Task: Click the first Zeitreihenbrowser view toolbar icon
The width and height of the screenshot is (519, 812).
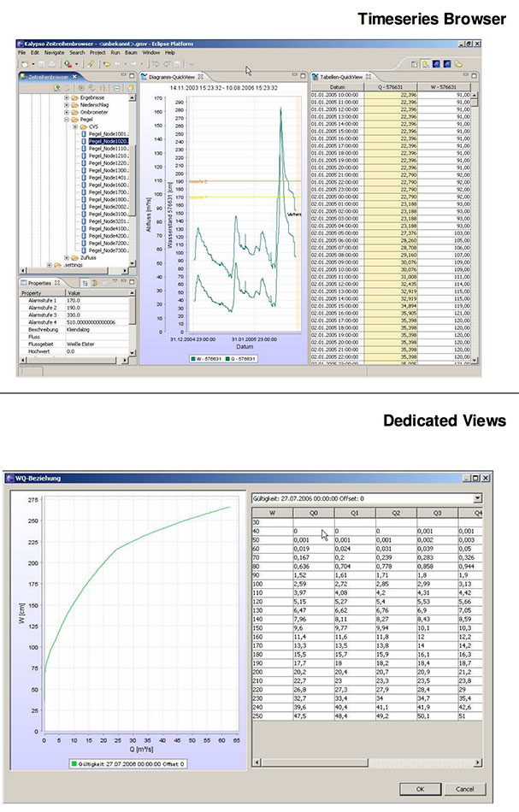Action: click(57, 88)
